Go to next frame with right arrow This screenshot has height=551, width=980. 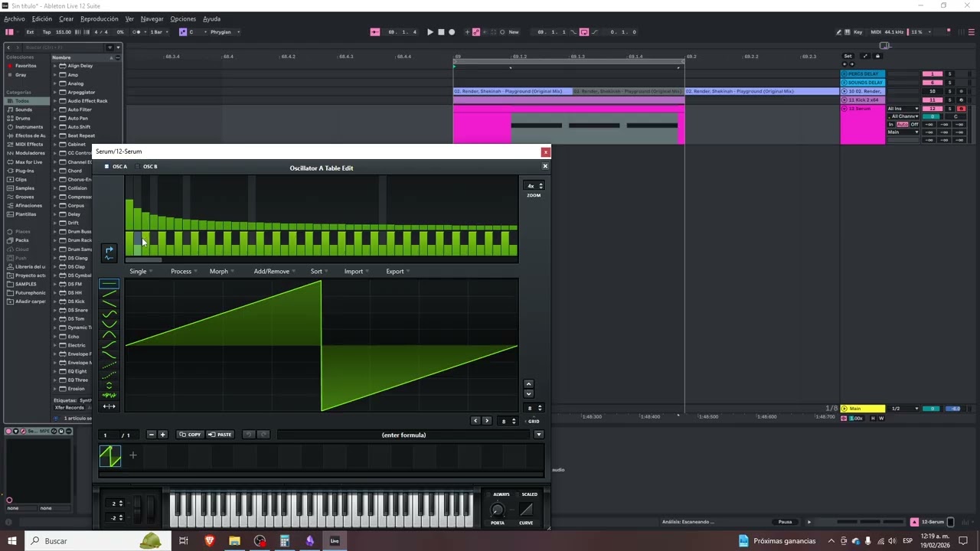pyautogui.click(x=486, y=421)
